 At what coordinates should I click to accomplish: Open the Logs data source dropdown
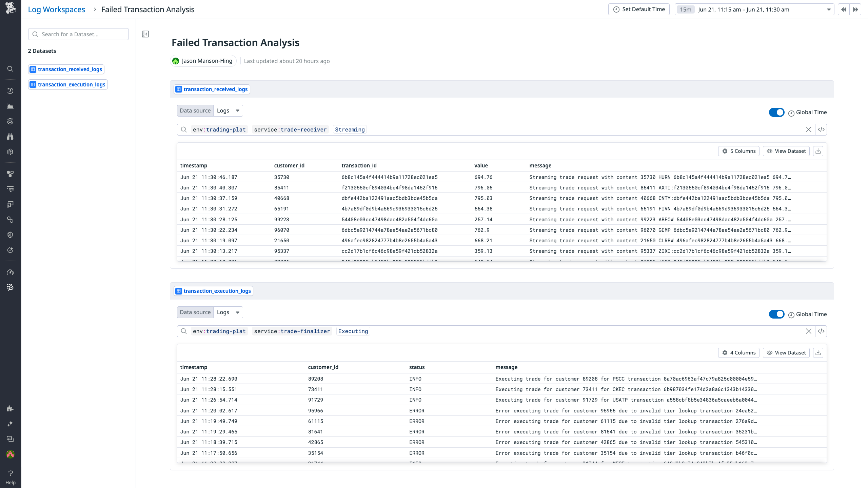click(x=228, y=110)
